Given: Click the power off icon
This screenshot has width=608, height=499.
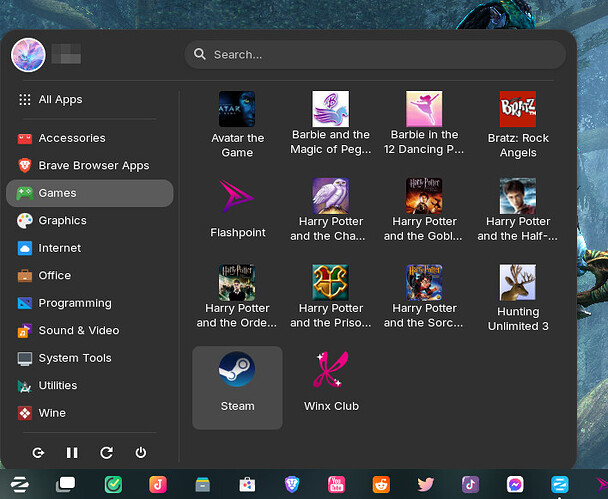Looking at the screenshot, I should click(141, 452).
